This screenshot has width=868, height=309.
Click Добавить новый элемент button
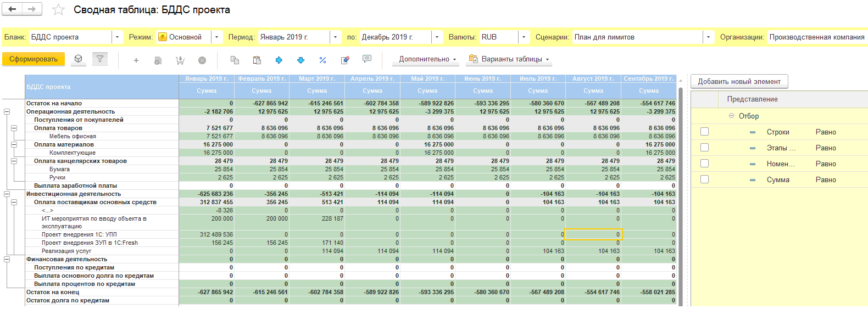[x=739, y=82]
